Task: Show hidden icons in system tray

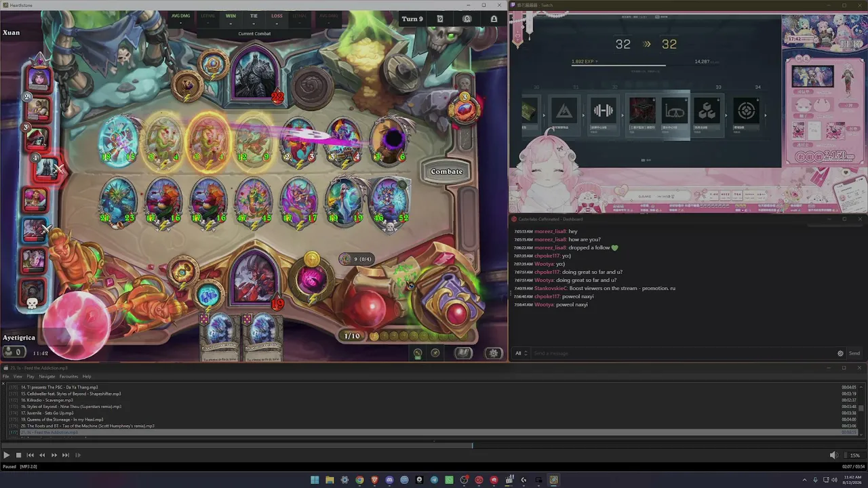Action: click(x=805, y=480)
